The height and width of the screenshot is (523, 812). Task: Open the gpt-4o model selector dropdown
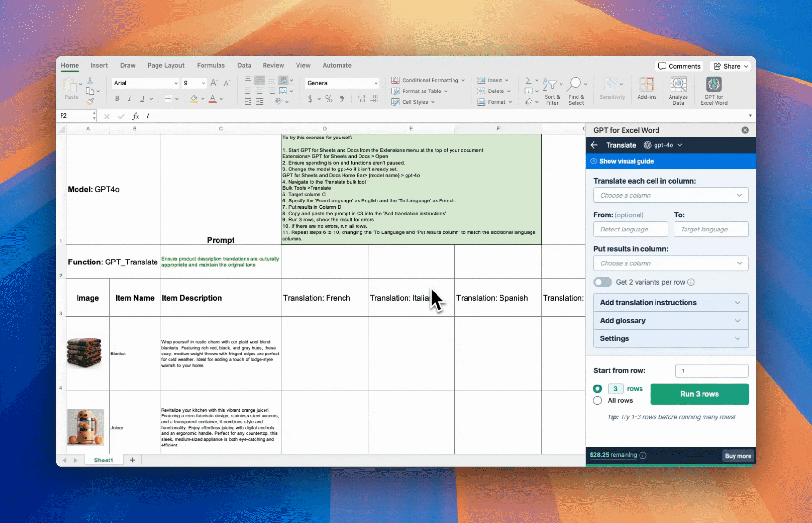click(x=663, y=145)
